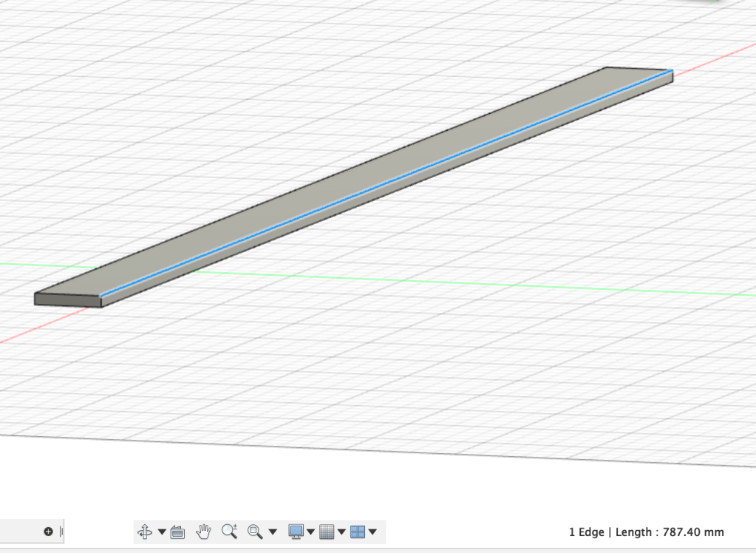
Task: Open the Orbit type dropdown arrow
Action: tap(162, 532)
